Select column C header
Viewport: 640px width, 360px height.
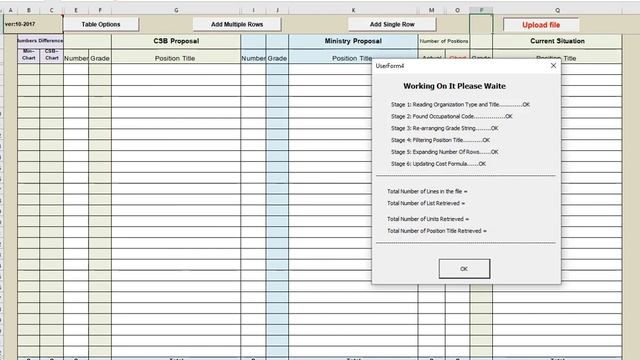(51, 10)
